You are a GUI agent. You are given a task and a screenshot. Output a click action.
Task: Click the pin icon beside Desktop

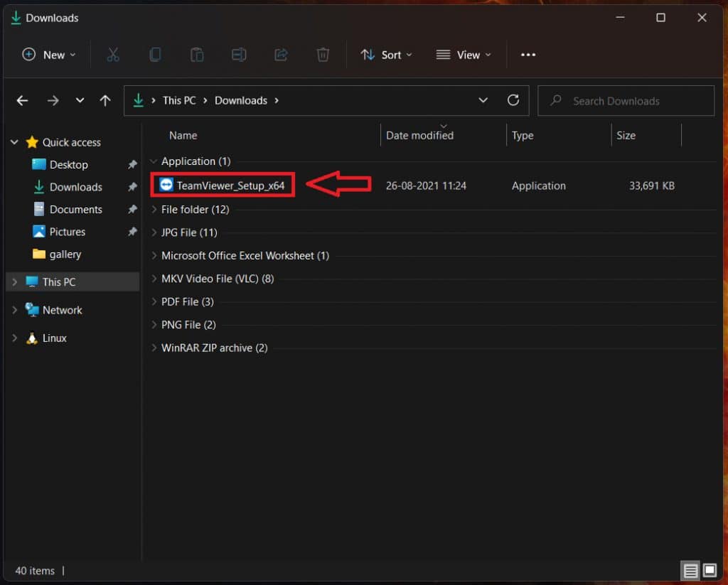click(x=132, y=164)
